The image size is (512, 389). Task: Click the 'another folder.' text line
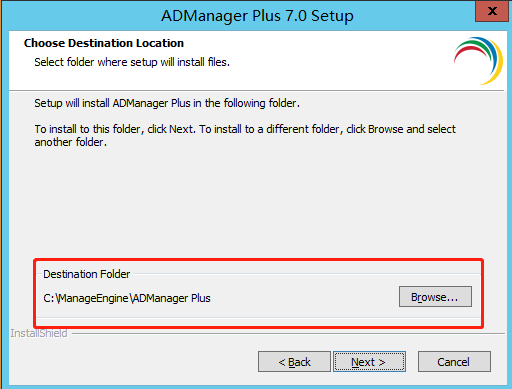[x=71, y=142]
